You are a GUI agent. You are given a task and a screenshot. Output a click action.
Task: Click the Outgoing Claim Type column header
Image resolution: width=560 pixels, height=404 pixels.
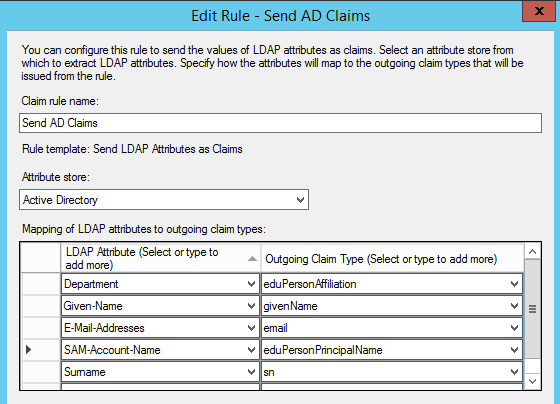(x=392, y=258)
